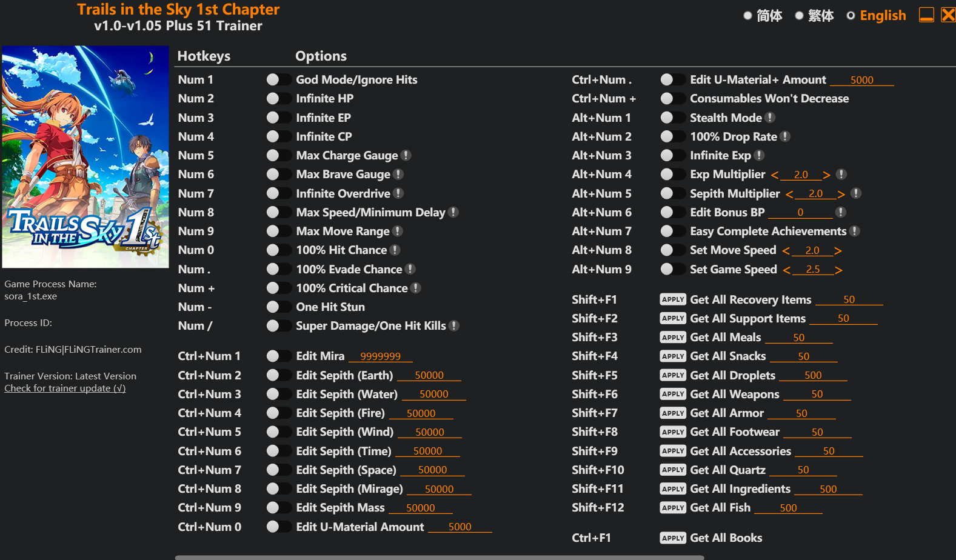The image size is (956, 560).
Task: Show info for 100% Evade Chance
Action: tap(410, 269)
